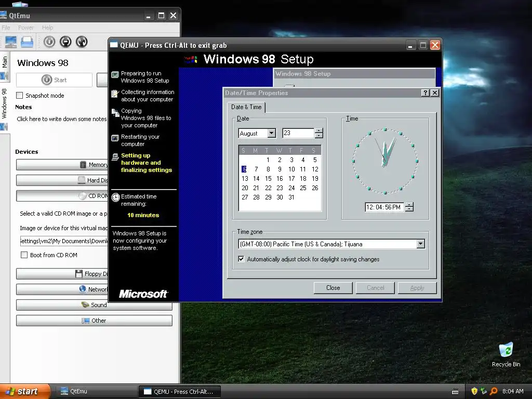This screenshot has width=532, height=399.
Task: Click the second round power icon in QtEmu toolbar
Action: [65, 42]
